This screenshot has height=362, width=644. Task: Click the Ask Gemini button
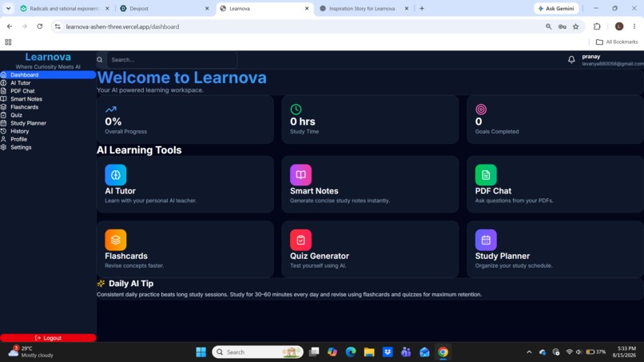pyautogui.click(x=557, y=8)
